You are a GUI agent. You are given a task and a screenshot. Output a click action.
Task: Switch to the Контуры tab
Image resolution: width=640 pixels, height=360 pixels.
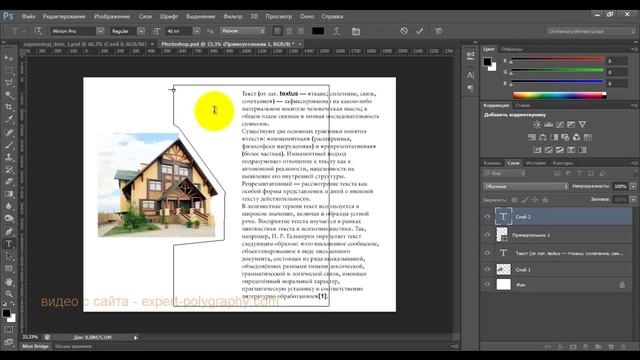[563, 163]
